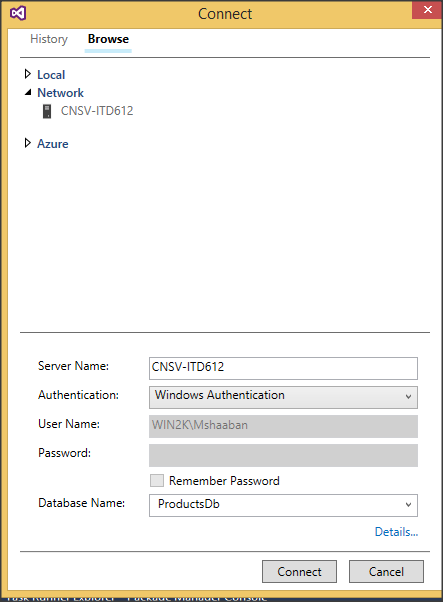Image resolution: width=443 pixels, height=602 pixels.
Task: Close the Connect dialog
Action: [427, 10]
